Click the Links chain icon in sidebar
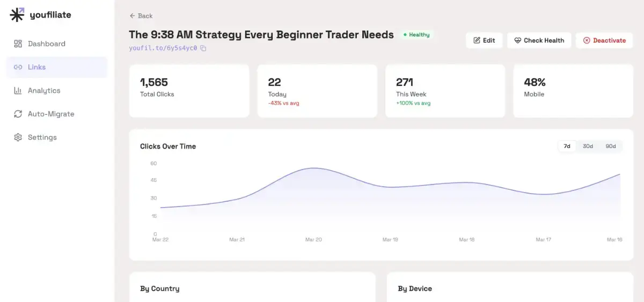Image resolution: width=644 pixels, height=302 pixels. click(18, 67)
